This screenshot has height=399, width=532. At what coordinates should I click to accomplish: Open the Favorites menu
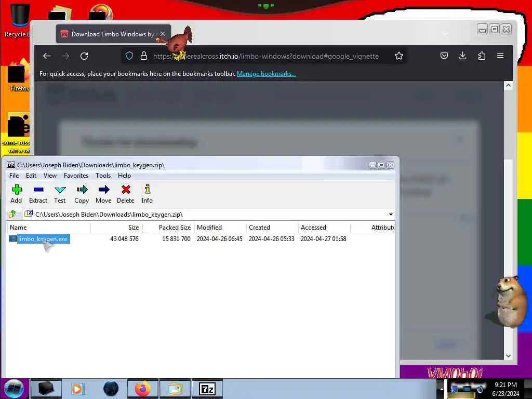click(x=76, y=176)
